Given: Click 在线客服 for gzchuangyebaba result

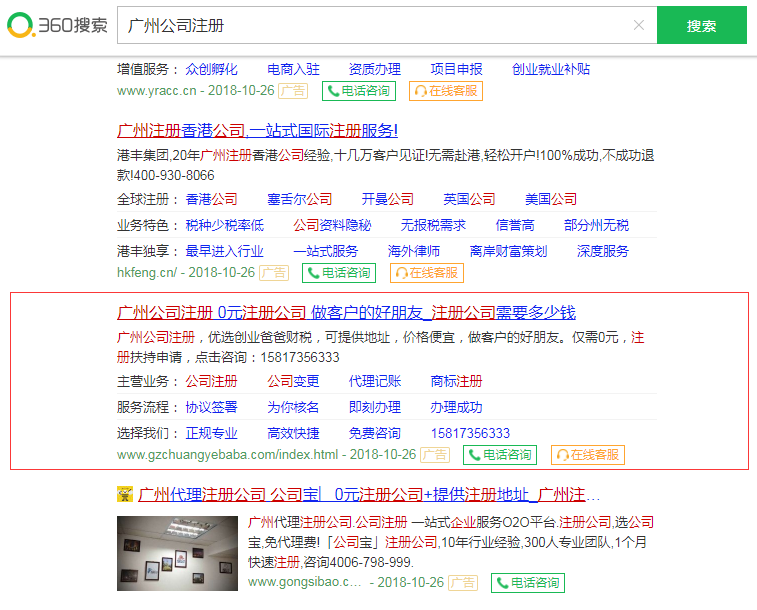Looking at the screenshot, I should tap(588, 454).
